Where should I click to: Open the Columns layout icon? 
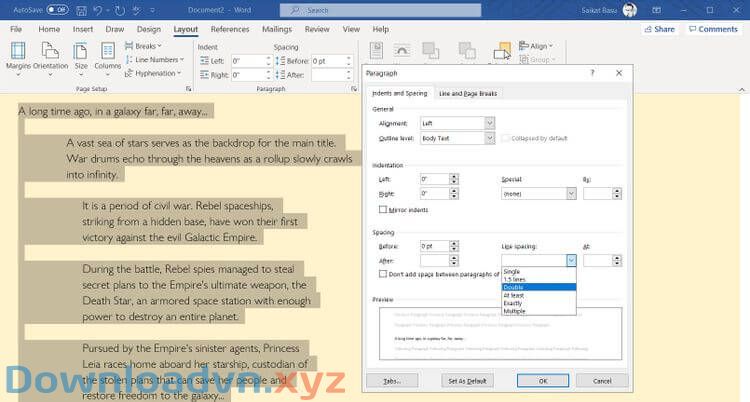(x=108, y=51)
